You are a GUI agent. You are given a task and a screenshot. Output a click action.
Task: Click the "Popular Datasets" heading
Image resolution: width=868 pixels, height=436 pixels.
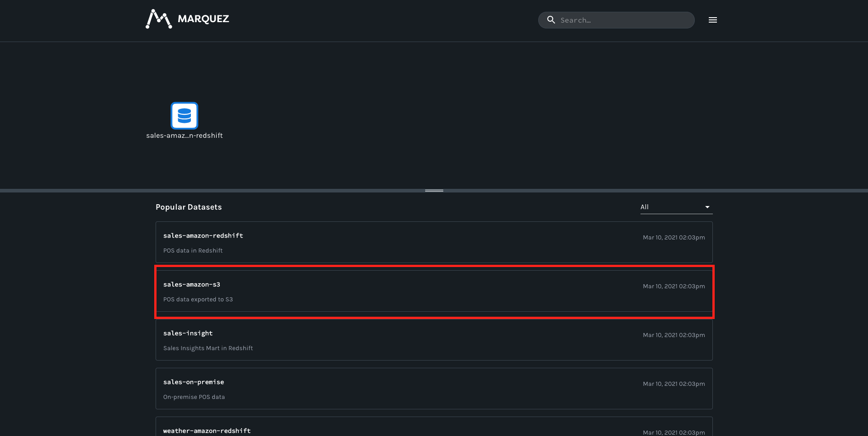click(x=189, y=207)
